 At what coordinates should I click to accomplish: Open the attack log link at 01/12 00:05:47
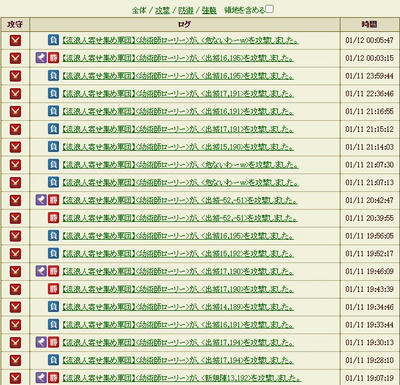point(180,40)
